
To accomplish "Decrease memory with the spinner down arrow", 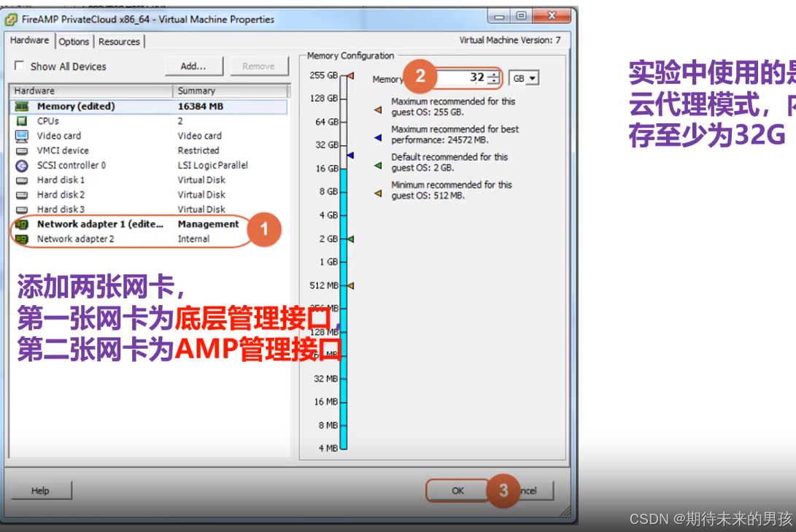I will tap(493, 81).
